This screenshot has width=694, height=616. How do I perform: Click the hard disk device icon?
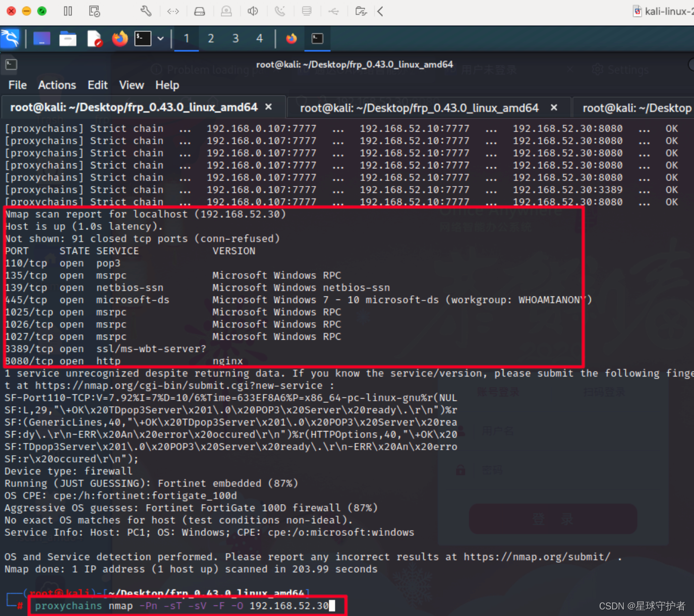tap(200, 11)
